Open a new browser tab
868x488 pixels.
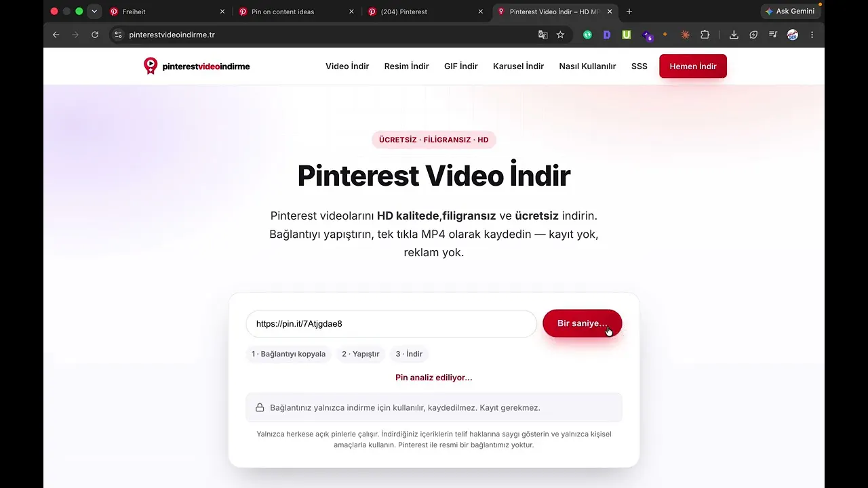click(629, 12)
